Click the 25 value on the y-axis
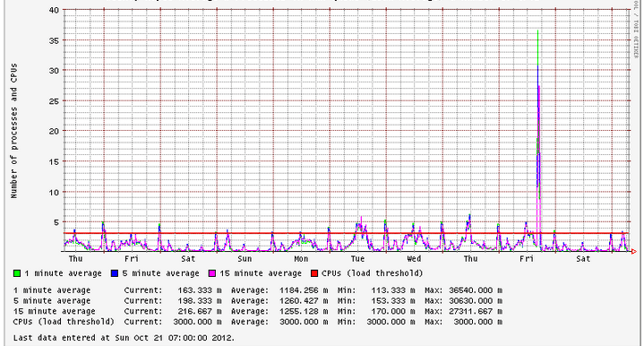 (54, 100)
